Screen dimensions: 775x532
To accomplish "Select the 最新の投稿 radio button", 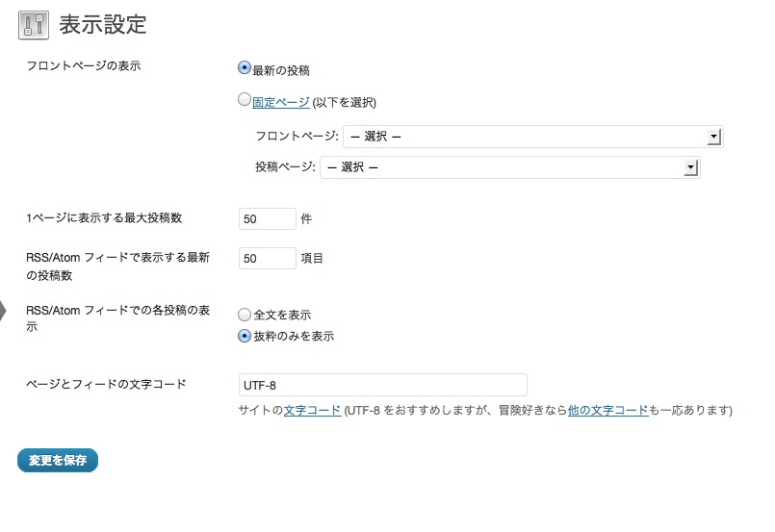I will [245, 67].
